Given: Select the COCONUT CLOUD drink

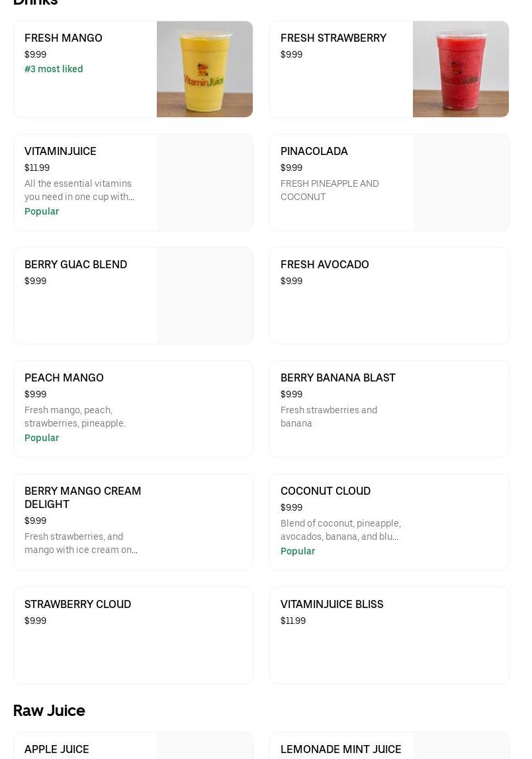Looking at the screenshot, I should 326,491.
